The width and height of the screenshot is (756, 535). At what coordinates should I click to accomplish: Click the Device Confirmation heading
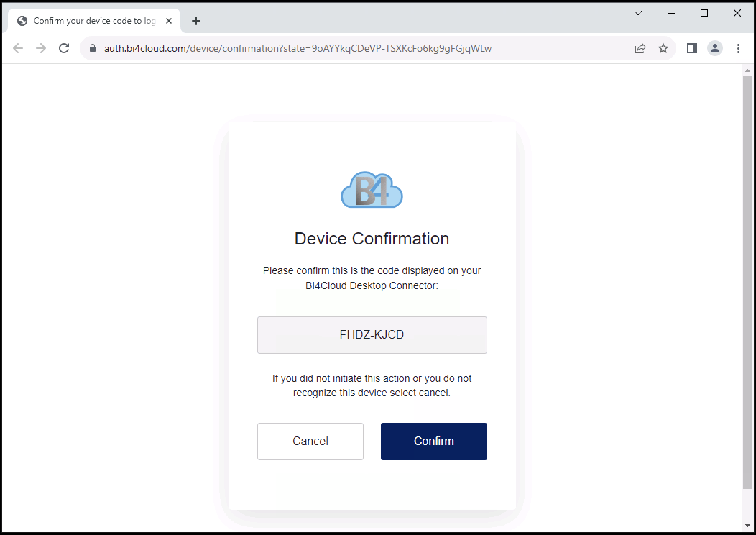tap(372, 238)
